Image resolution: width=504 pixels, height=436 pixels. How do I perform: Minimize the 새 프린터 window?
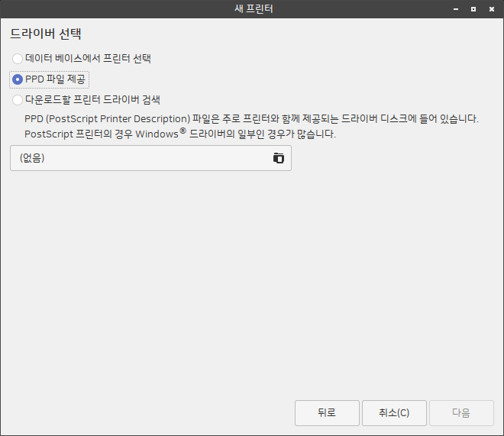(456, 9)
